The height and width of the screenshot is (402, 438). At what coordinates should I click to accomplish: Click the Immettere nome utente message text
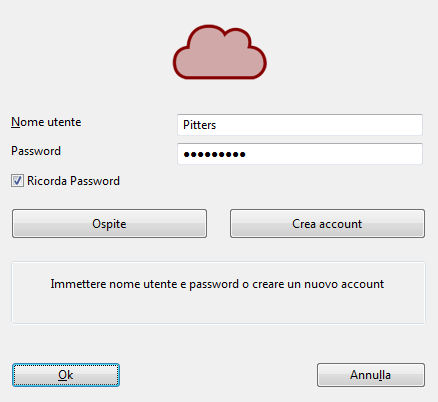click(x=217, y=284)
